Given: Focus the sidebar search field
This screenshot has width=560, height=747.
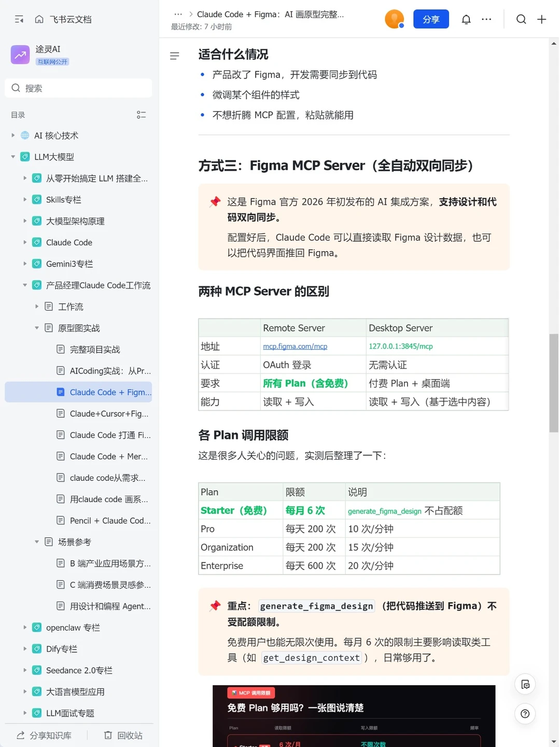Looking at the screenshot, I should (78, 88).
